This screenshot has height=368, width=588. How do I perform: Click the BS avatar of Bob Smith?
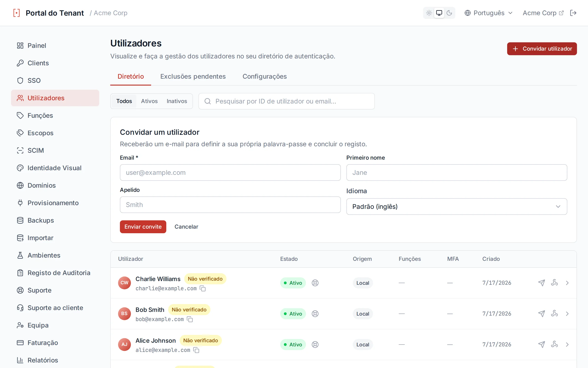[x=124, y=314]
